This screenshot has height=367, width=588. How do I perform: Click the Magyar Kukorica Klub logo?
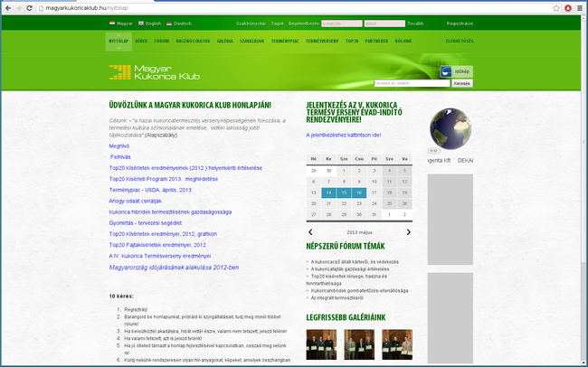coord(155,72)
